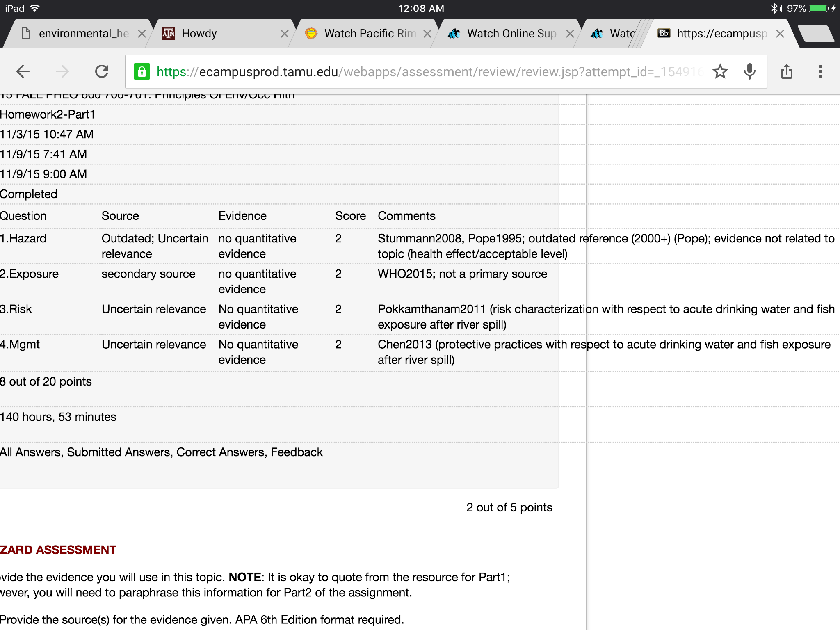Click the forward navigation arrow
Viewport: 840px width, 630px height.
(62, 72)
